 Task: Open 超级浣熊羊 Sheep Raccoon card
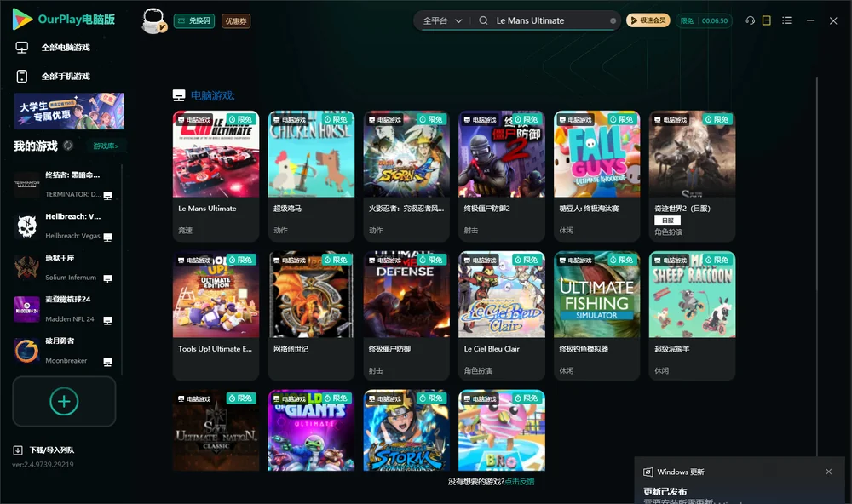(692, 316)
